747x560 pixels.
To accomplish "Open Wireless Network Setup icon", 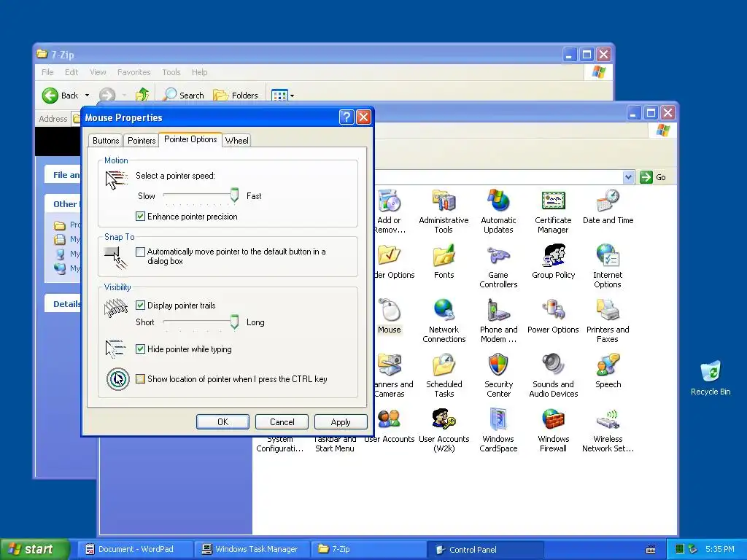I will (x=608, y=430).
